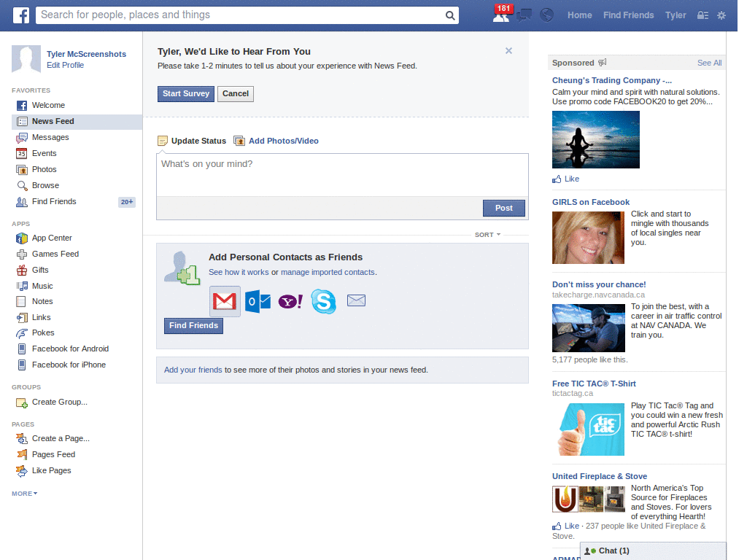Image resolution: width=747 pixels, height=560 pixels.
Task: Import contacts from Yahoo icon
Action: click(290, 301)
